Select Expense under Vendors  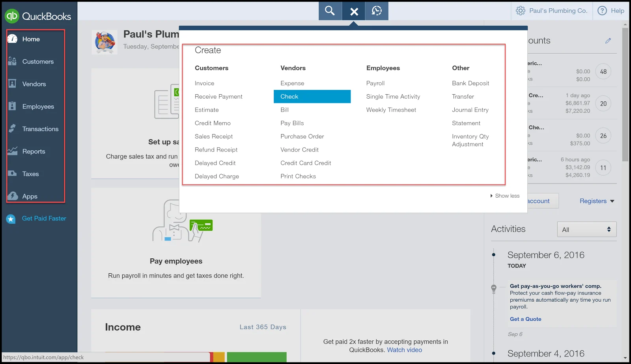point(292,83)
